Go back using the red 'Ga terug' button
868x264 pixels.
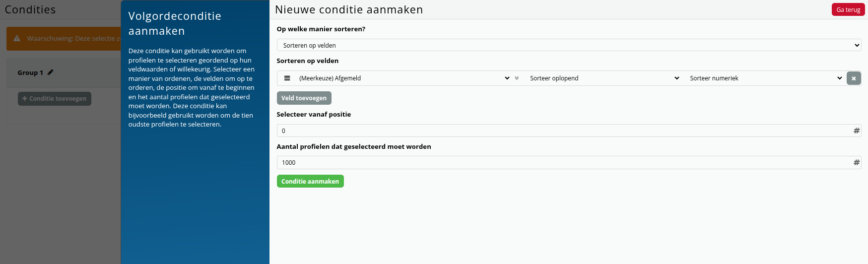click(x=848, y=9)
